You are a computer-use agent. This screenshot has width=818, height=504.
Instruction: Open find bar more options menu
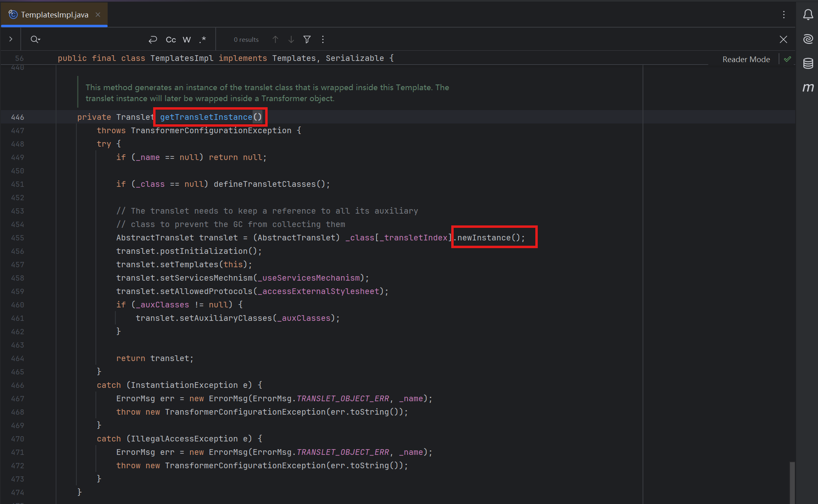pos(323,39)
